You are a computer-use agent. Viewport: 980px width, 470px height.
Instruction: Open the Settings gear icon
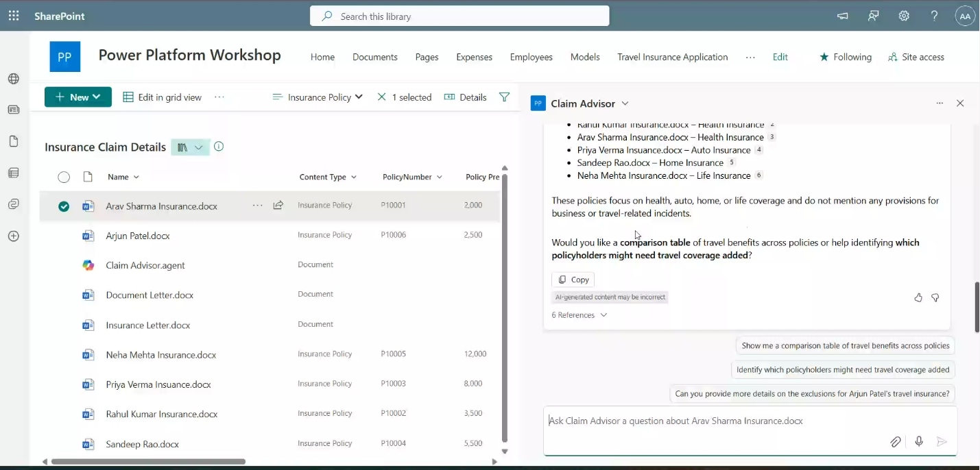[x=904, y=16]
